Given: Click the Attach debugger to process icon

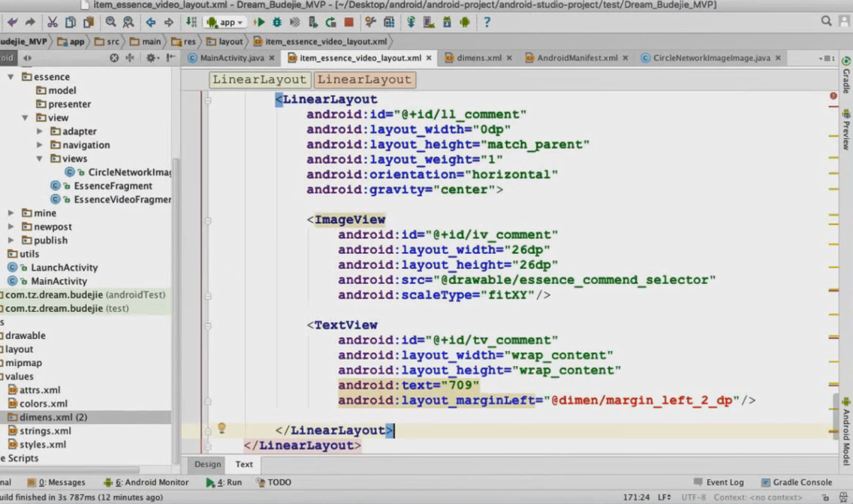Looking at the screenshot, I should click(x=313, y=23).
